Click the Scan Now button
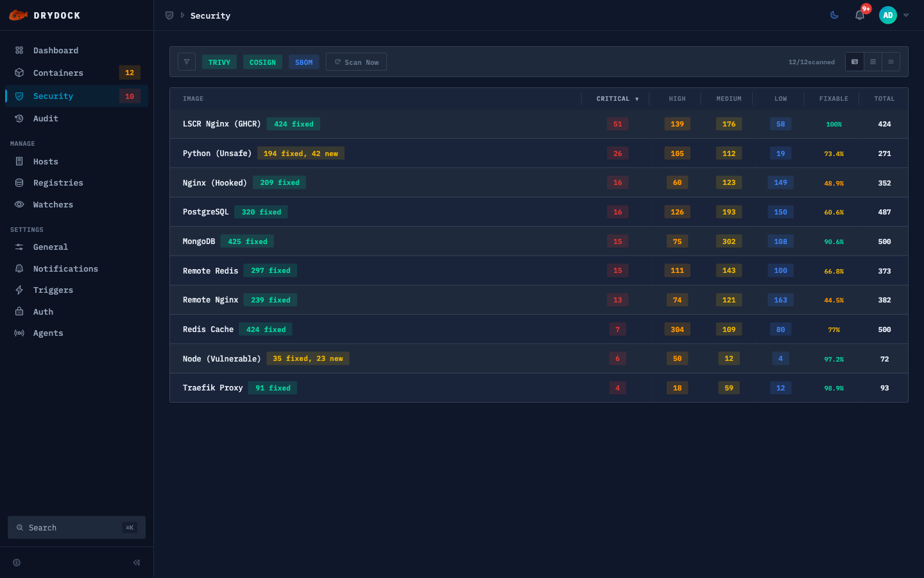Screen dimensions: 924x578 point(356,62)
